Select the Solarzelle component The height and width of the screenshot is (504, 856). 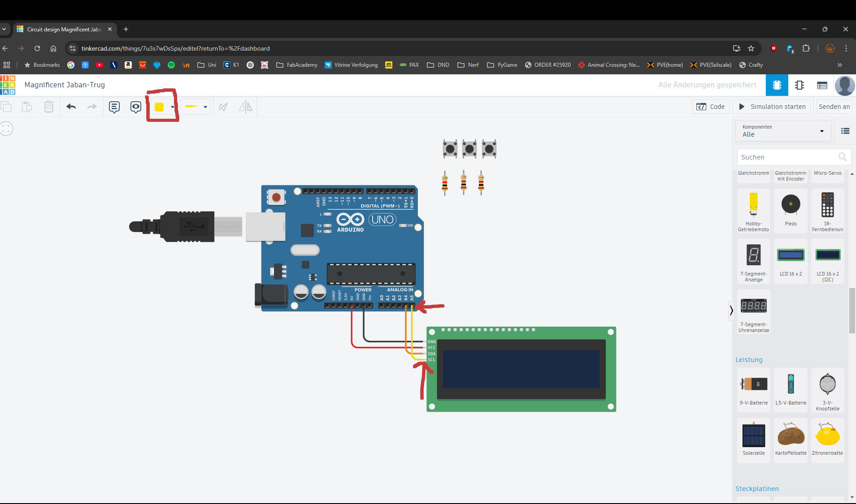coord(753,440)
